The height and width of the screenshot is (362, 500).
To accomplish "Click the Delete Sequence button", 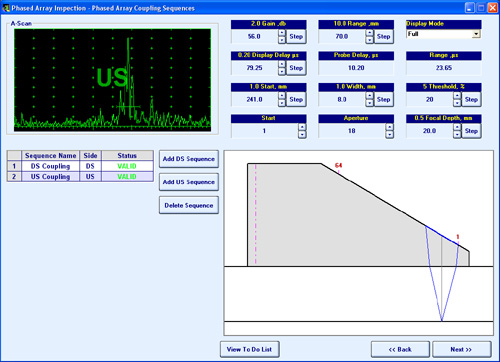I will (x=189, y=205).
